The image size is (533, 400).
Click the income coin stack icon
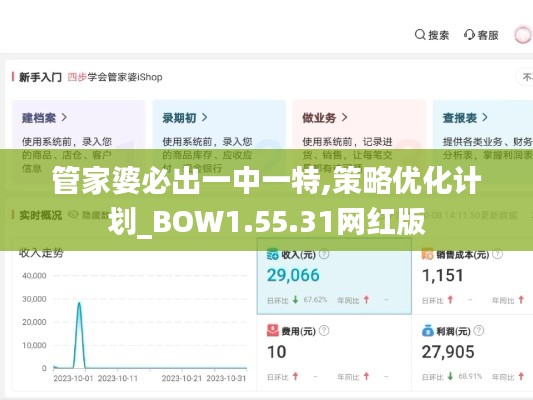click(273, 254)
